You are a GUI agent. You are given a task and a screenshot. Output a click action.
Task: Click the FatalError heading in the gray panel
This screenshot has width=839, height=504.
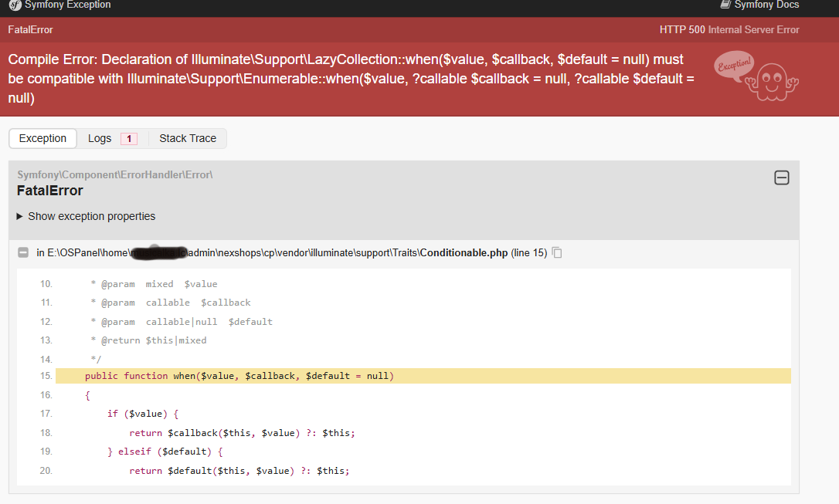[49, 191]
